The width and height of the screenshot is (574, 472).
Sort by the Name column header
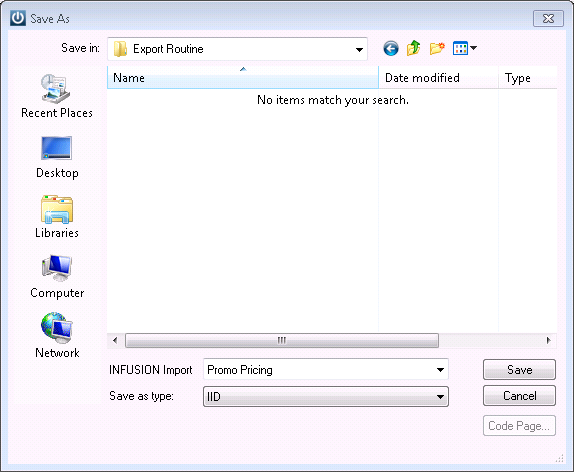tap(243, 78)
